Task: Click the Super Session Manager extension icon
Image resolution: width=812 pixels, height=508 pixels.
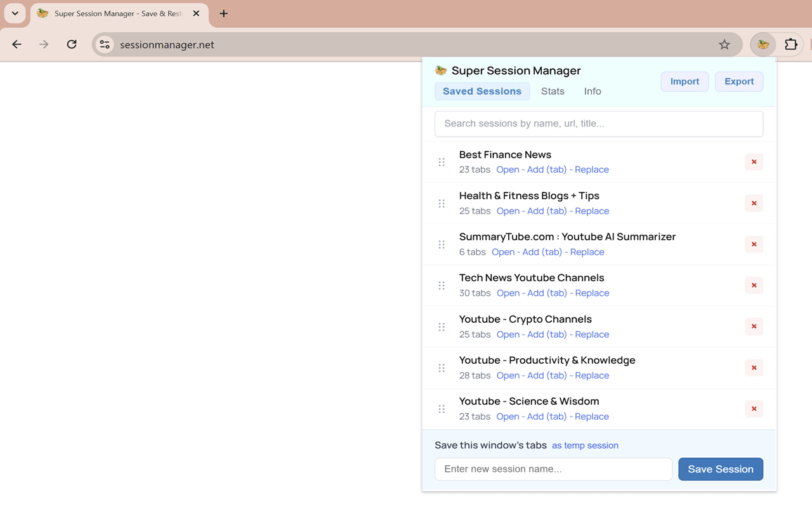Action: (x=763, y=44)
